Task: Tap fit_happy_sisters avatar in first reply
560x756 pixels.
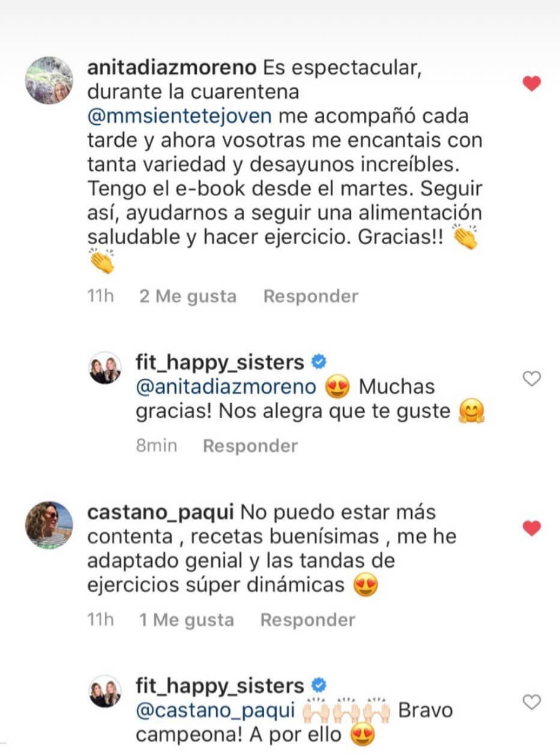Action: point(105,368)
